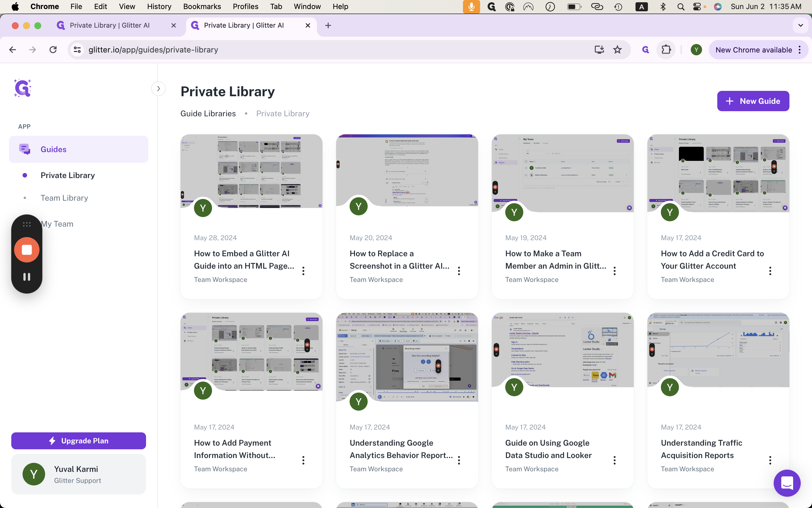Image resolution: width=812 pixels, height=508 pixels.
Task: Open the How to Replace a Screenshot thumbnail
Action: [407, 170]
